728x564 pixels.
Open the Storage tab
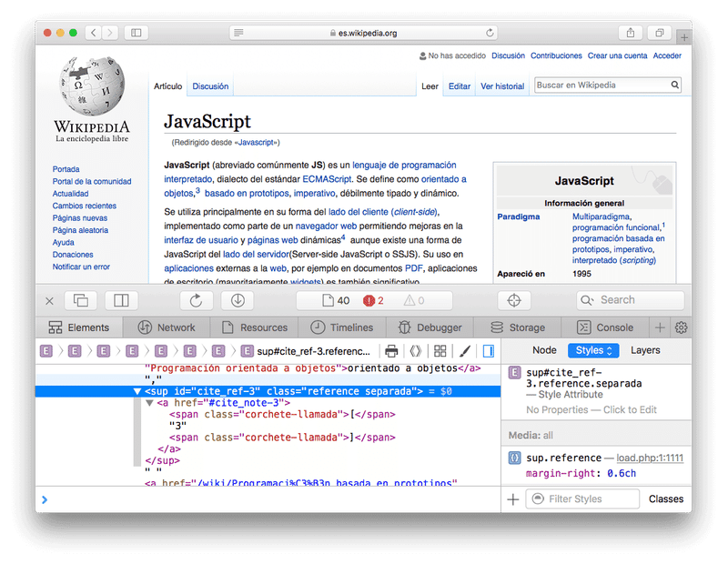point(517,327)
